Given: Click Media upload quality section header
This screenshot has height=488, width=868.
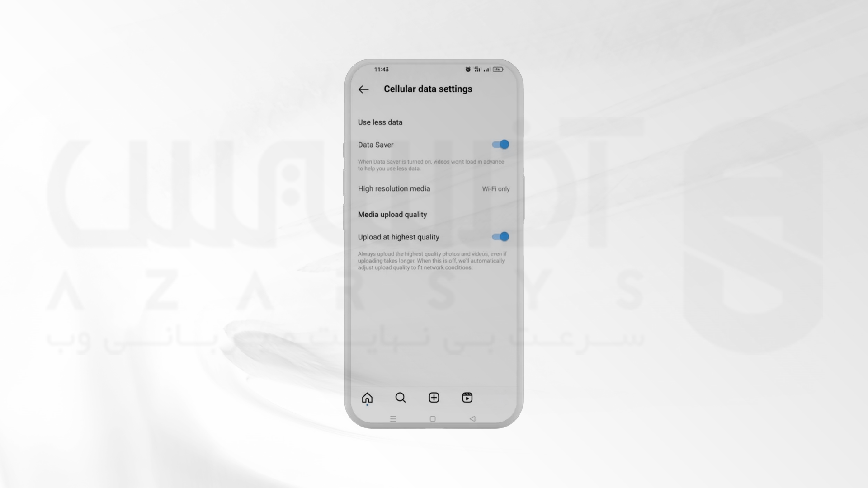Looking at the screenshot, I should coord(392,215).
